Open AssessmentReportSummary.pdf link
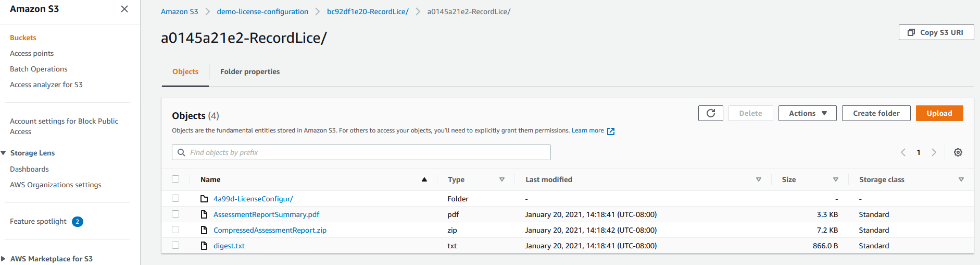980x265 pixels. pyautogui.click(x=266, y=214)
